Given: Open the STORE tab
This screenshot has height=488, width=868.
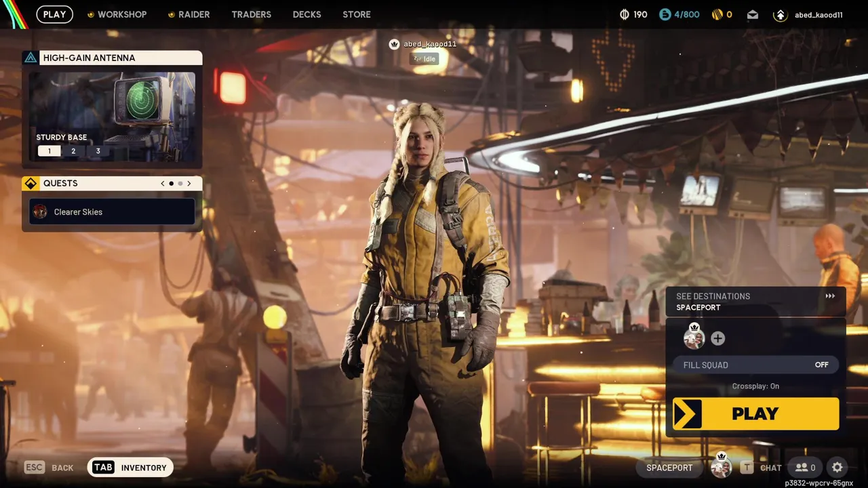Looking at the screenshot, I should click(357, 14).
